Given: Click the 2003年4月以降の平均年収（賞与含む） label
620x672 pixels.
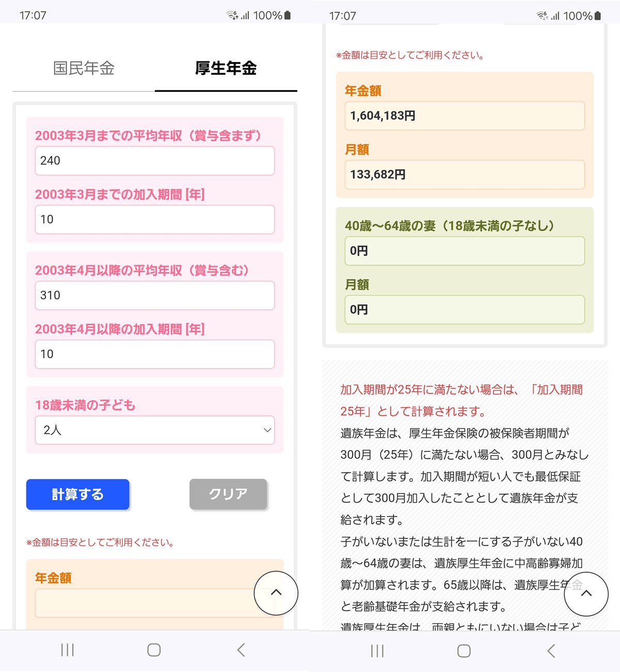Looking at the screenshot, I should click(142, 270).
